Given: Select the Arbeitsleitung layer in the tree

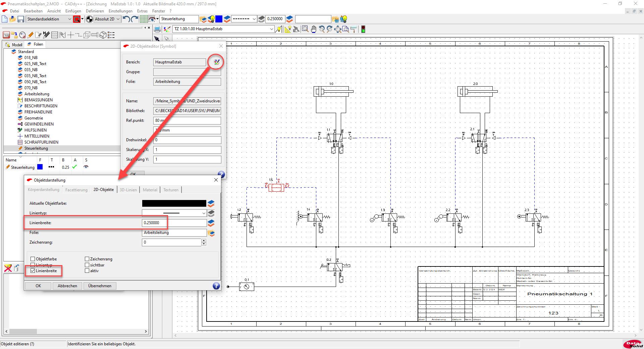Looking at the screenshot, I should [x=37, y=94].
